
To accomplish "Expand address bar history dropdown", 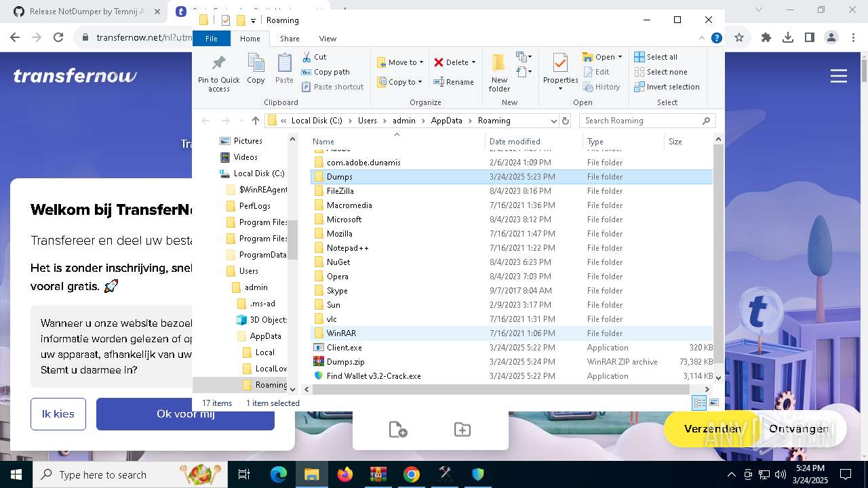I will click(x=554, y=121).
